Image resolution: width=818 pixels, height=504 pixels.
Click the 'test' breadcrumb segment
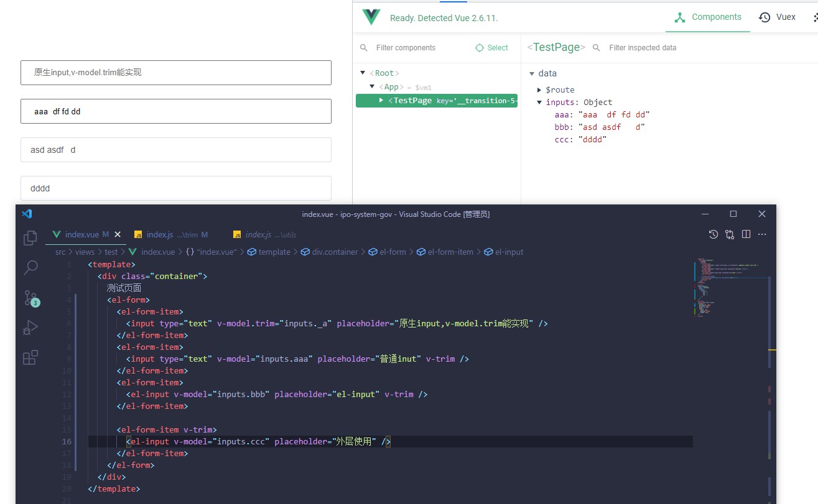point(111,252)
